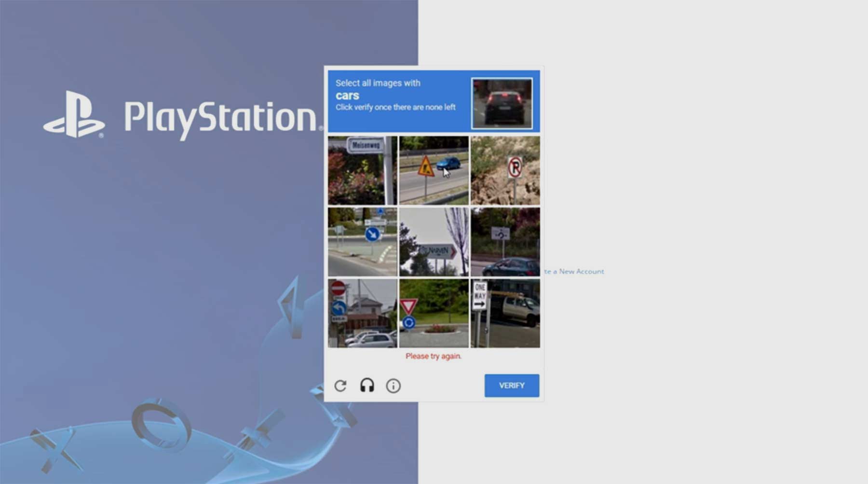
Task: Select the tile with the white roundabout sign
Action: coord(505,242)
